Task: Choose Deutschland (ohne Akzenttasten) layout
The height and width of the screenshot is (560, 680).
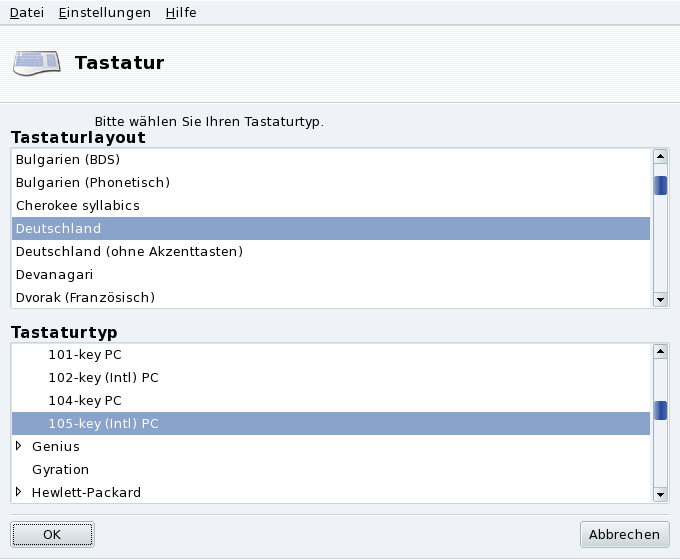Action: (x=129, y=251)
